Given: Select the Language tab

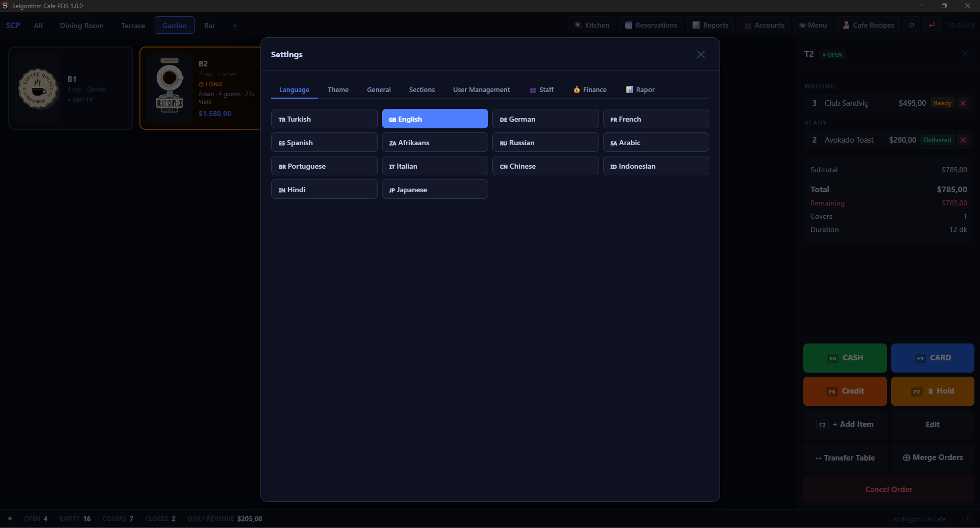Looking at the screenshot, I should 294,89.
